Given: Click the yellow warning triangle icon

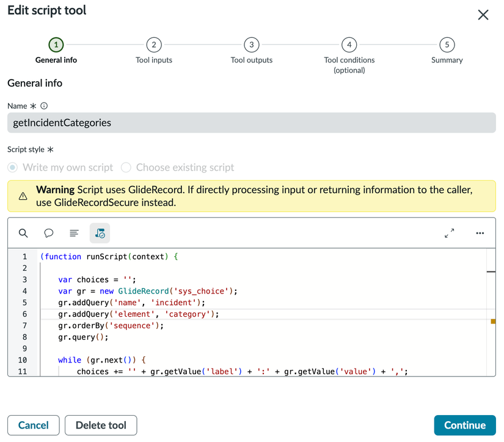Looking at the screenshot, I should click(23, 196).
